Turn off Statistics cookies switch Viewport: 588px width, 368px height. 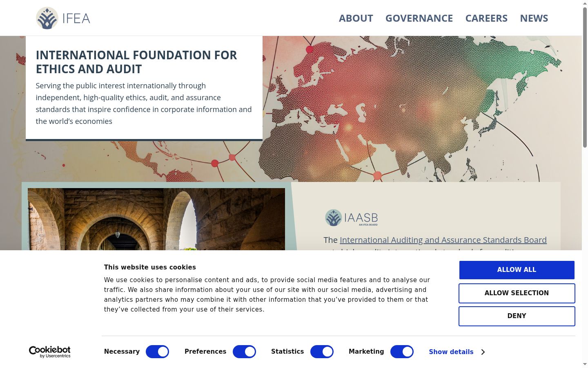[322, 352]
